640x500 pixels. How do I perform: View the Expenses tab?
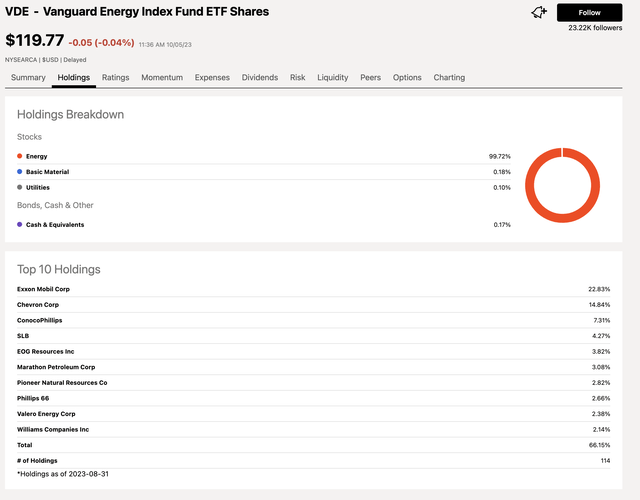(x=212, y=77)
